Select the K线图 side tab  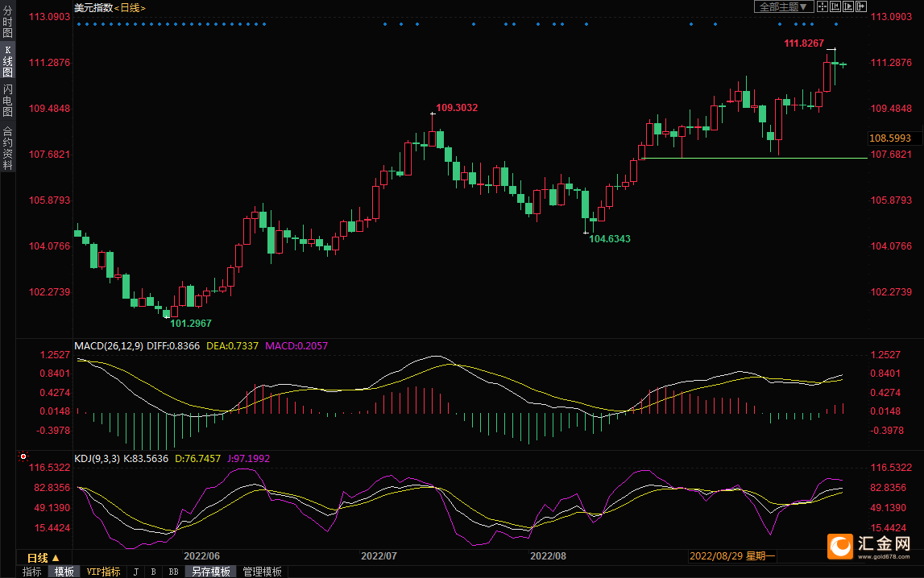tap(7, 61)
